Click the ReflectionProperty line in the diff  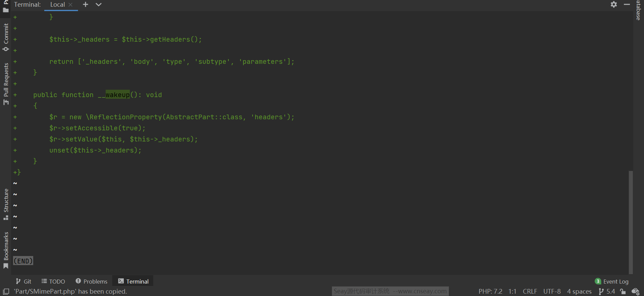pyautogui.click(x=172, y=117)
